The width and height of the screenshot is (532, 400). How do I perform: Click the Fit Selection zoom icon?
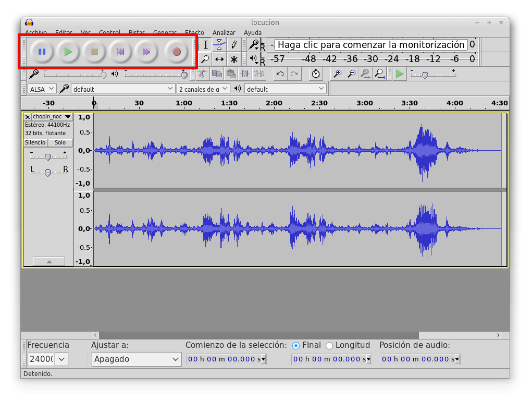(x=365, y=74)
